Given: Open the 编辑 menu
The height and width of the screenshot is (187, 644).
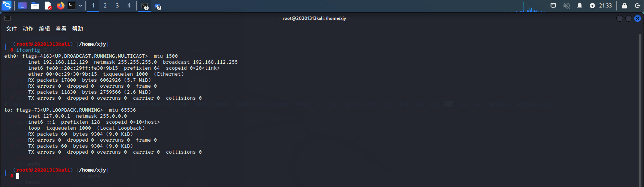Looking at the screenshot, I should click(45, 29).
